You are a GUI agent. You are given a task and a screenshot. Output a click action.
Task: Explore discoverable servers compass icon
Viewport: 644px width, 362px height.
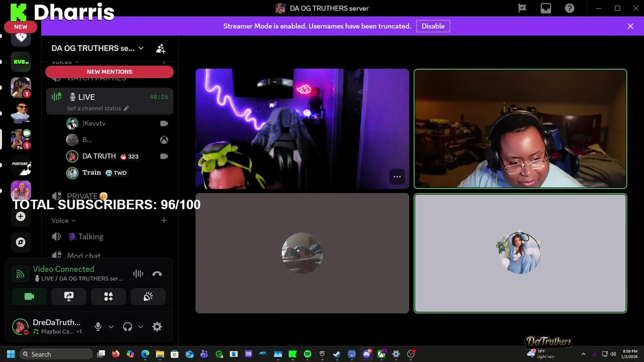(x=21, y=242)
